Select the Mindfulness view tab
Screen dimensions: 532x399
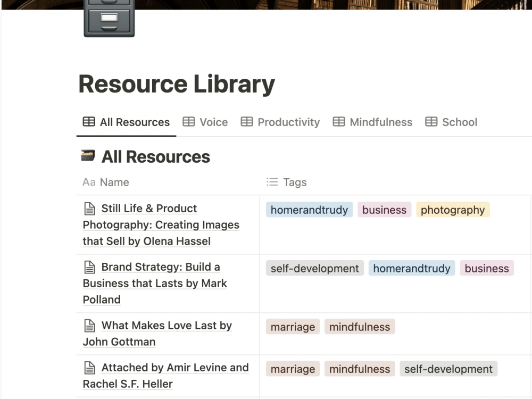point(372,122)
